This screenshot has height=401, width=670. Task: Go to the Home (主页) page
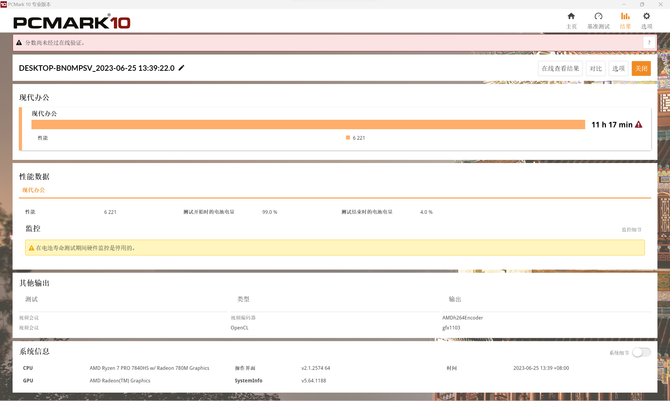571,21
